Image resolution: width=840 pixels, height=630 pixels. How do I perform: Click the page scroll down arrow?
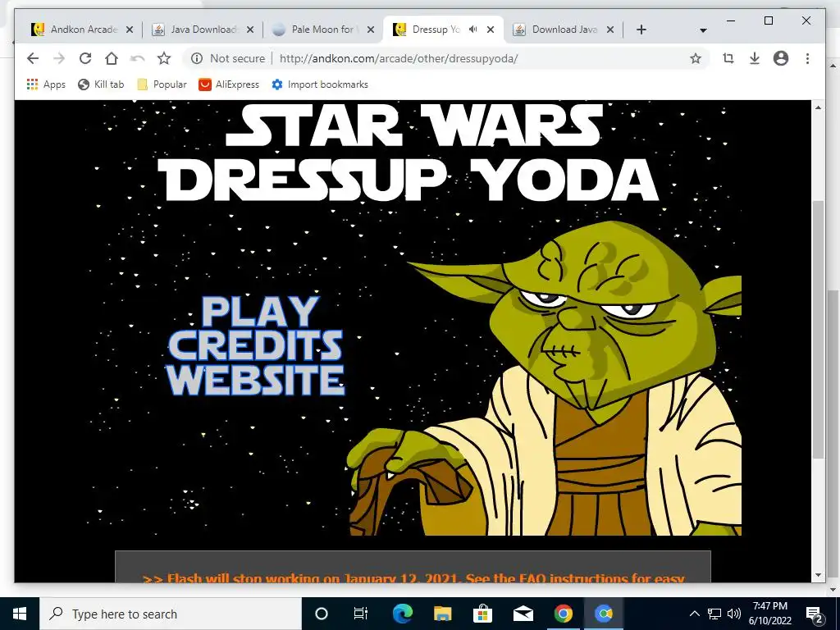(818, 575)
